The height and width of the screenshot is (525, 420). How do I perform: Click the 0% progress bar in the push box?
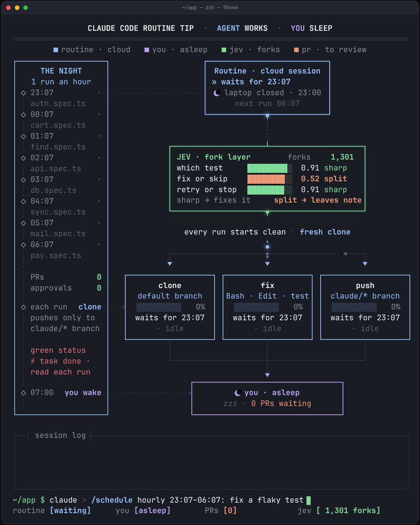point(354,307)
